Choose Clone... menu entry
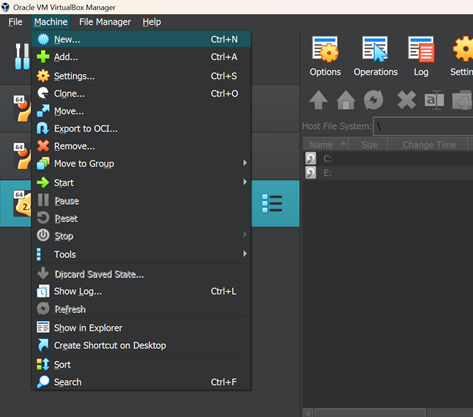Screen dimensions: 473x417 tap(141, 93)
